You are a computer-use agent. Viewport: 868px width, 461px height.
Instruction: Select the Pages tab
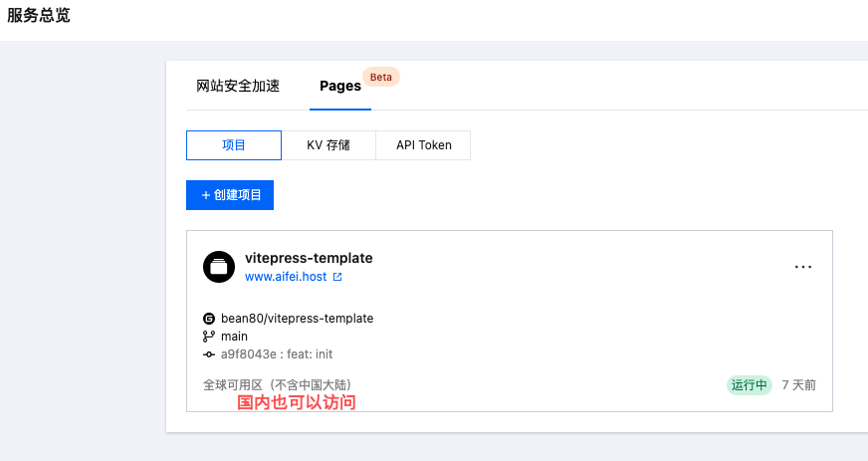pyautogui.click(x=340, y=86)
